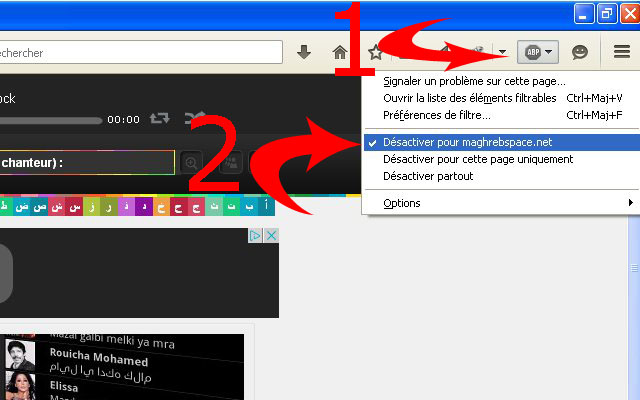Click the Mazal galbi melki ya mra title

coord(112,340)
